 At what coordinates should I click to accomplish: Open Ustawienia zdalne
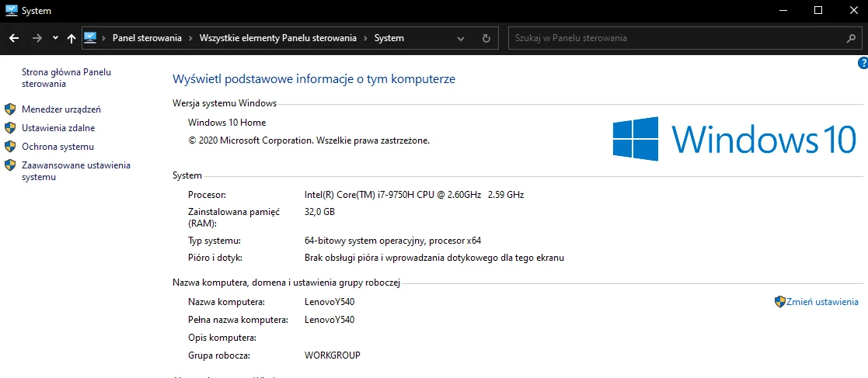pos(58,128)
